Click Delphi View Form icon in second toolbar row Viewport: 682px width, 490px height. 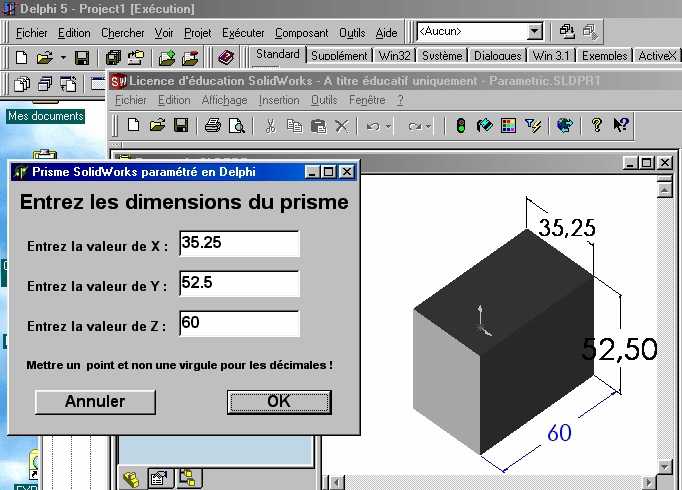pos(45,83)
